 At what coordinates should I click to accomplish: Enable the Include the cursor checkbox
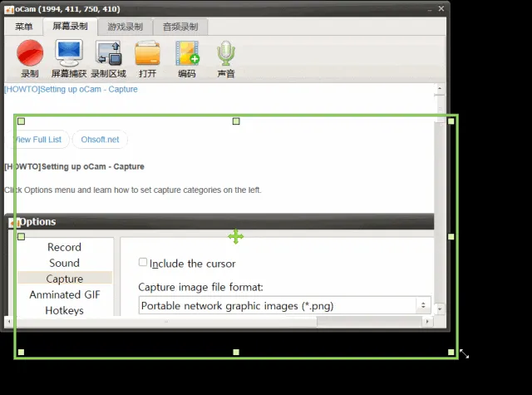pyautogui.click(x=143, y=262)
